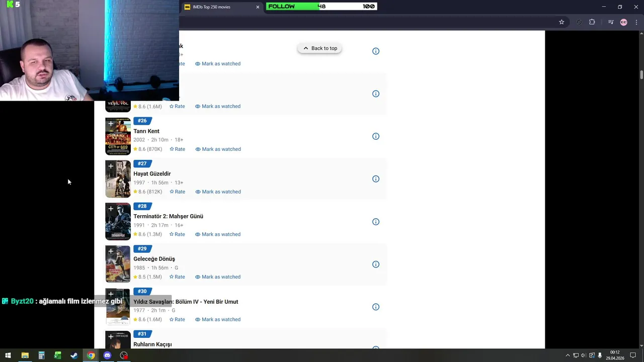Image resolution: width=644 pixels, height=362 pixels.
Task: Open the Chrome profile avatar
Action: coord(624,22)
